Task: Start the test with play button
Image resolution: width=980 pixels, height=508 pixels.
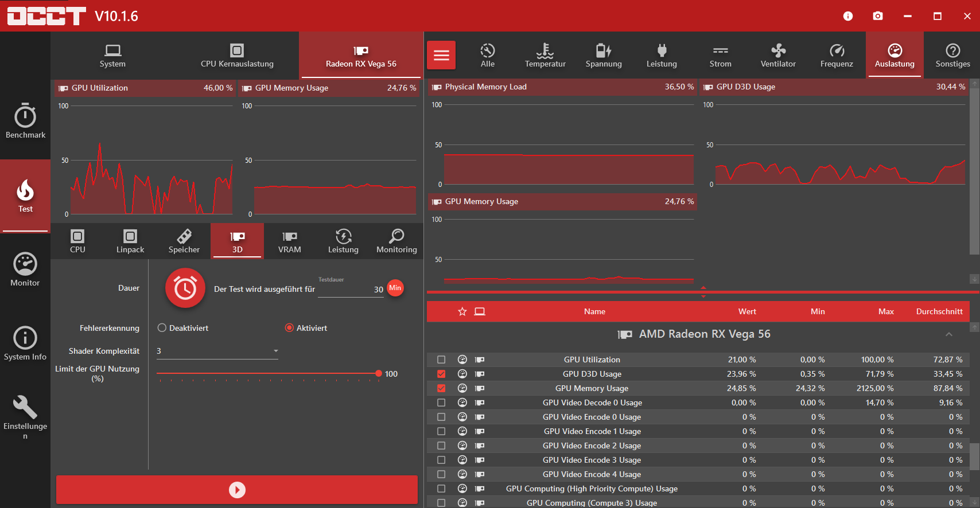Action: 237,490
